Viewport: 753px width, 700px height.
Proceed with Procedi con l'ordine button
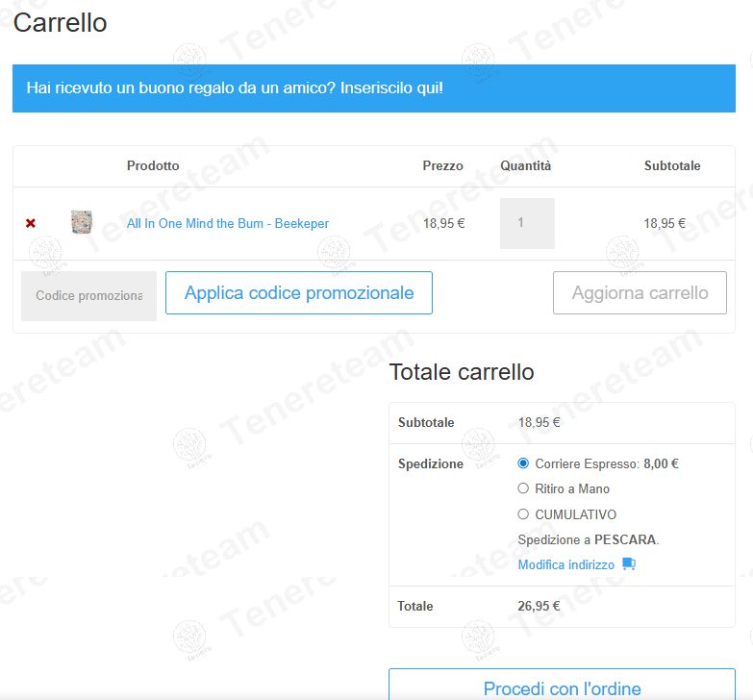coord(562,685)
